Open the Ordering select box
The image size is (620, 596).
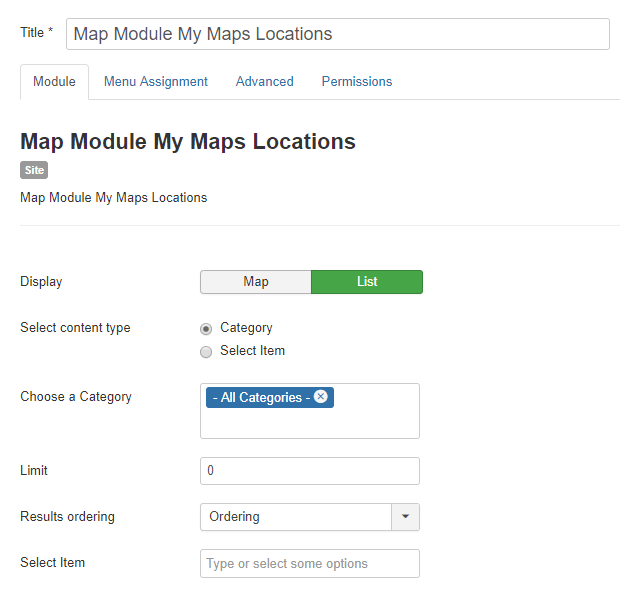click(296, 517)
